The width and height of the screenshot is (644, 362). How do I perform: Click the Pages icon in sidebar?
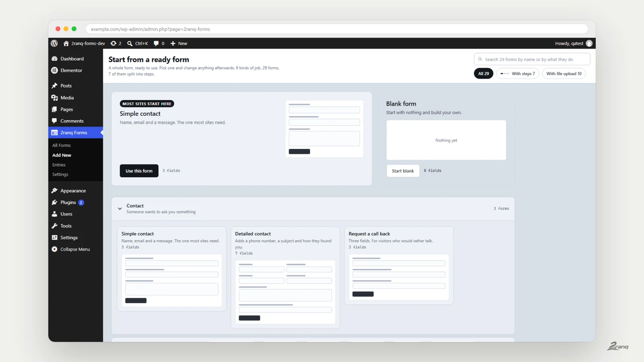55,109
